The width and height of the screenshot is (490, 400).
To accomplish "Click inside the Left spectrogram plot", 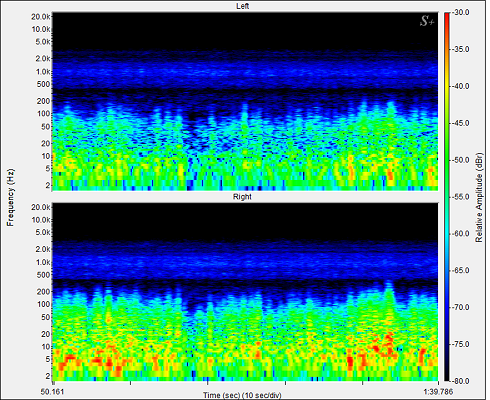I will 245,102.
